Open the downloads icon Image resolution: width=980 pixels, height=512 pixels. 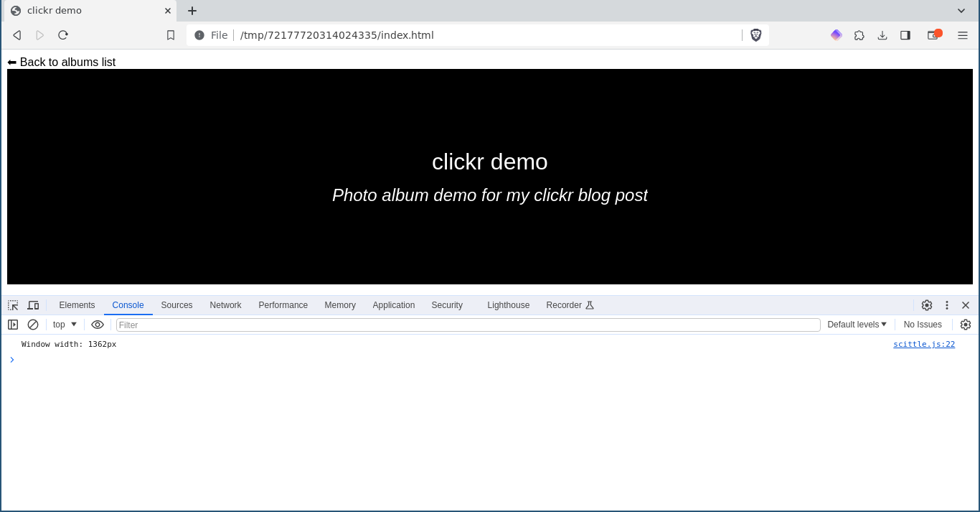coord(882,35)
